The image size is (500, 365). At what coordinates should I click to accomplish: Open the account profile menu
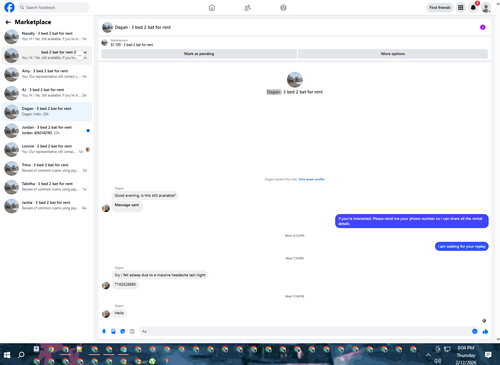(486, 7)
